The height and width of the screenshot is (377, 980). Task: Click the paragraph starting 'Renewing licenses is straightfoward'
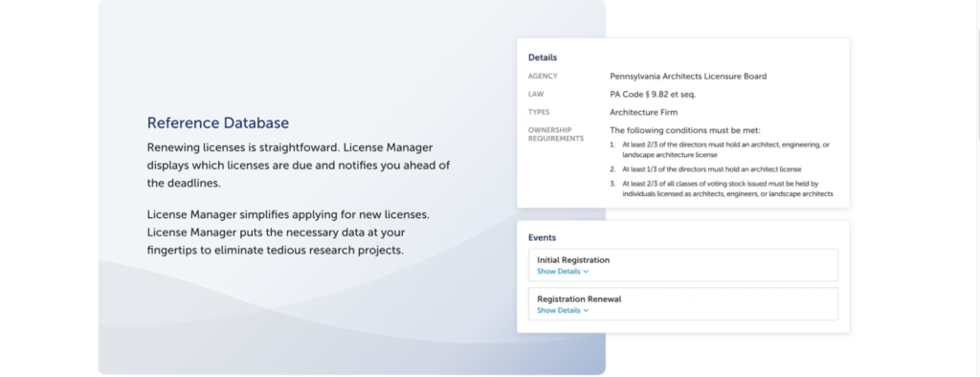point(299,166)
